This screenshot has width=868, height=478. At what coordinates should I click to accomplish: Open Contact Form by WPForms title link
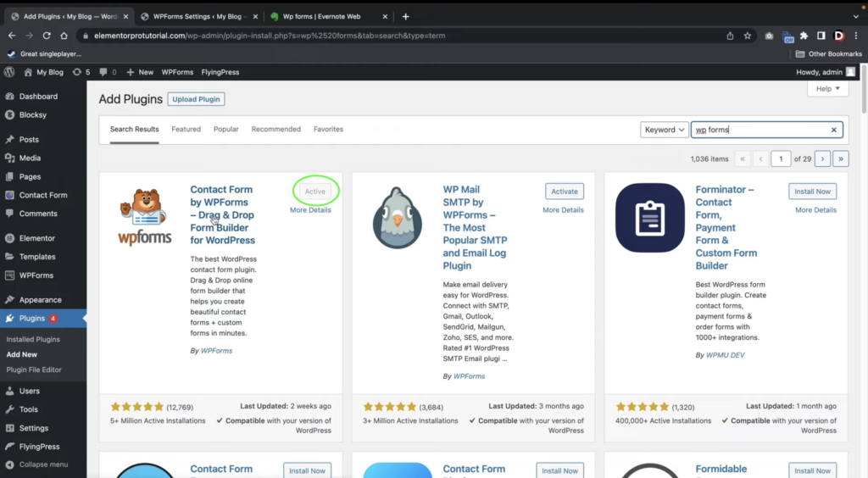(x=223, y=214)
